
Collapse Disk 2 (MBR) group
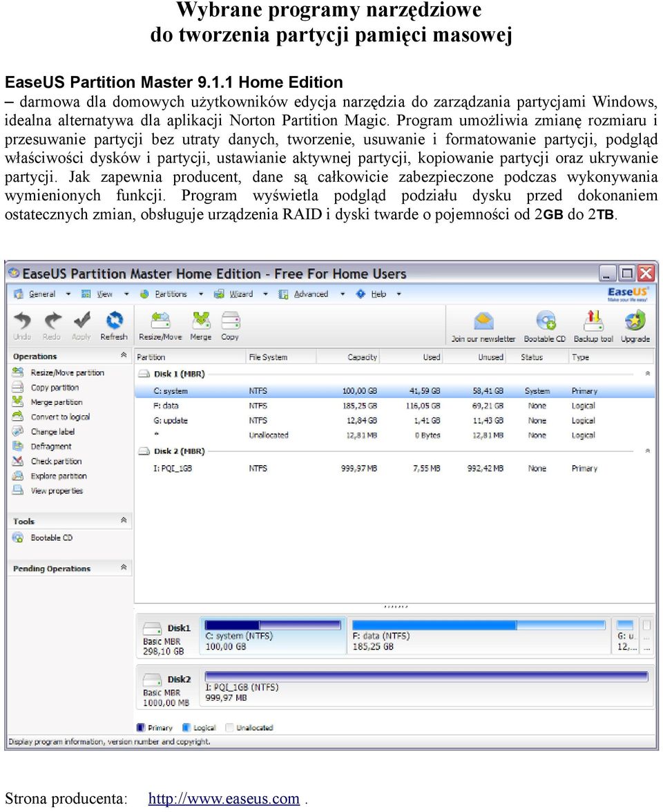pos(648,451)
